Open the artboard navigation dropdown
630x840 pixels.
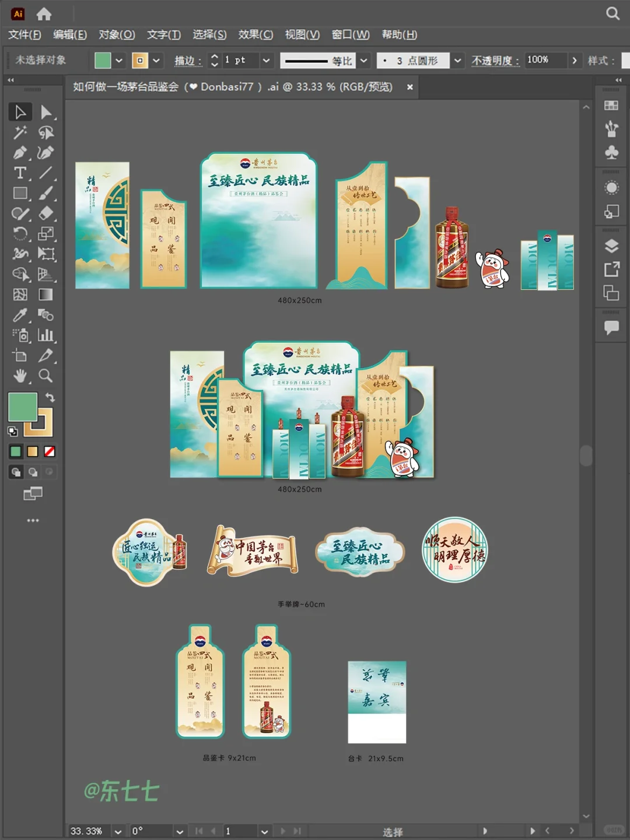pos(264,831)
